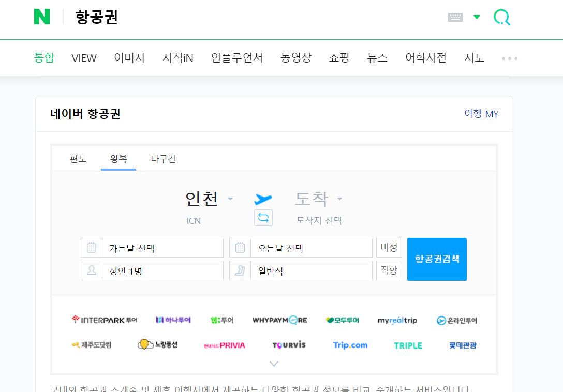
Task: Select the 통합 tab
Action: pos(44,57)
